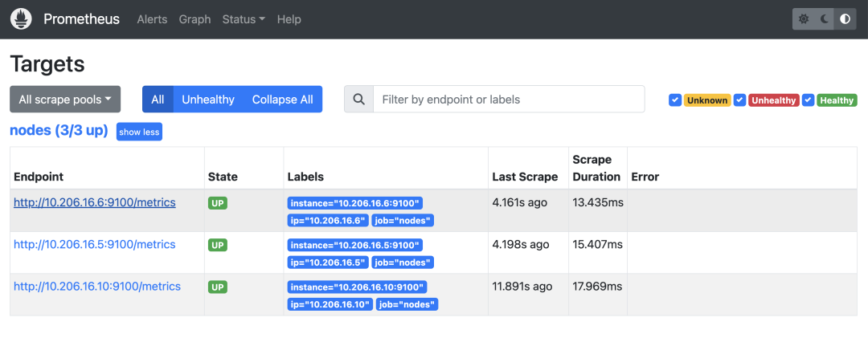Click the search magnifier icon
Screen dimensions: 868x342
[x=359, y=100]
